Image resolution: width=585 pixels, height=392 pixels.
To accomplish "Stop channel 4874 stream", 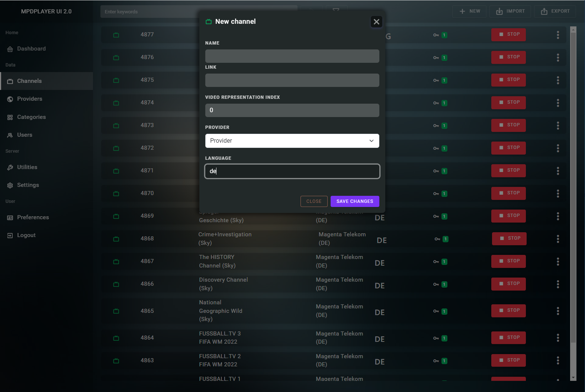I will [508, 103].
